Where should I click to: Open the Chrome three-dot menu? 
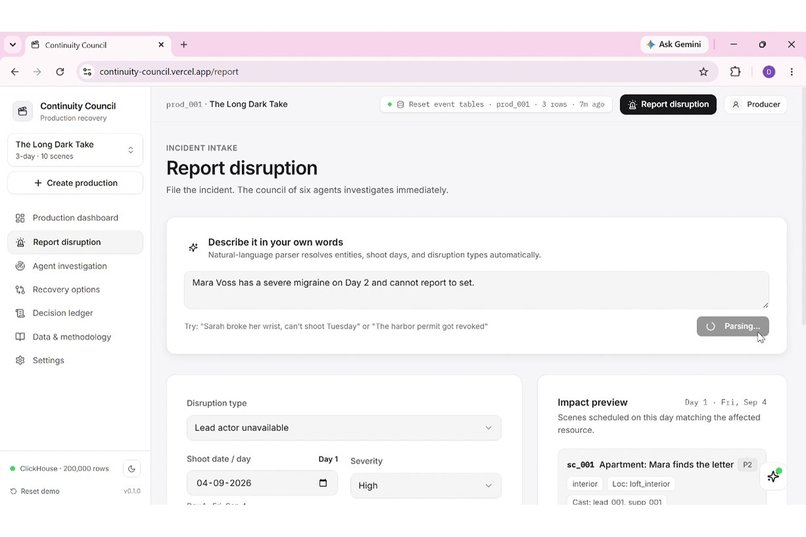(792, 72)
